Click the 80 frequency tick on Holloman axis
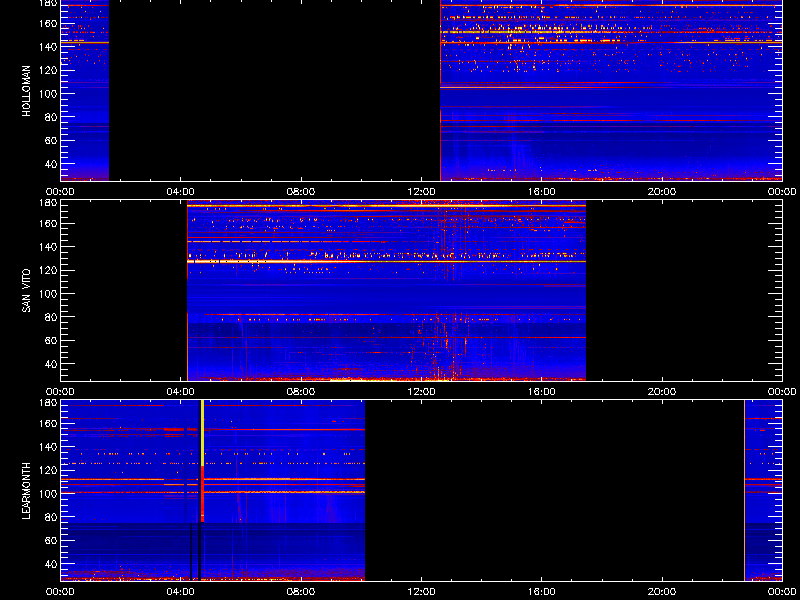 coord(51,117)
